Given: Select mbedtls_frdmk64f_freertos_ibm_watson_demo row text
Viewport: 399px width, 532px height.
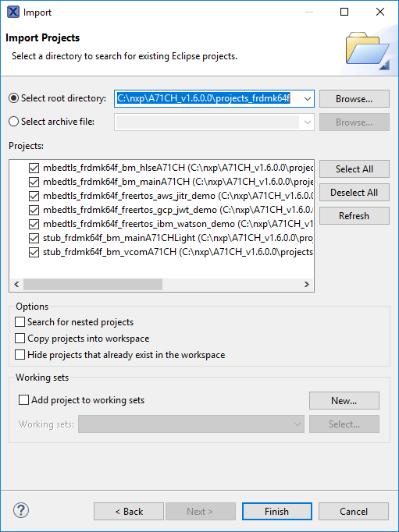Looking at the screenshot, I should pos(178,225).
